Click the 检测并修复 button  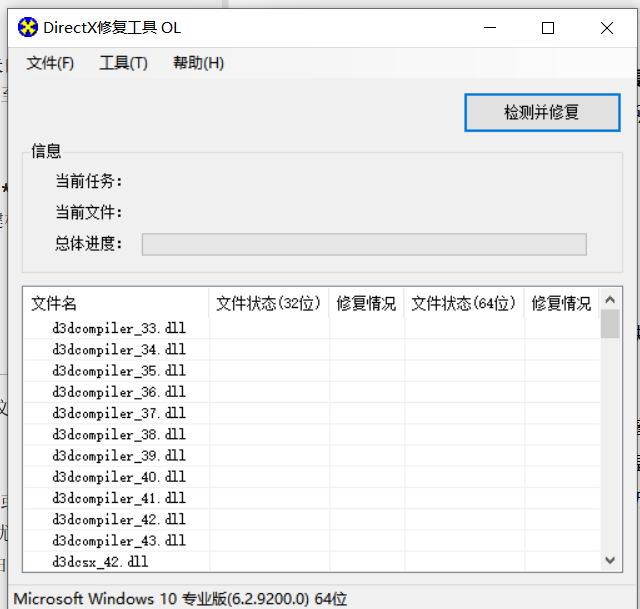542,113
